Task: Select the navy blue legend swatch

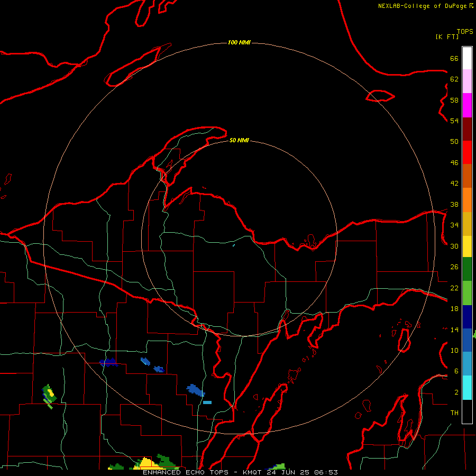Action: coord(467,317)
